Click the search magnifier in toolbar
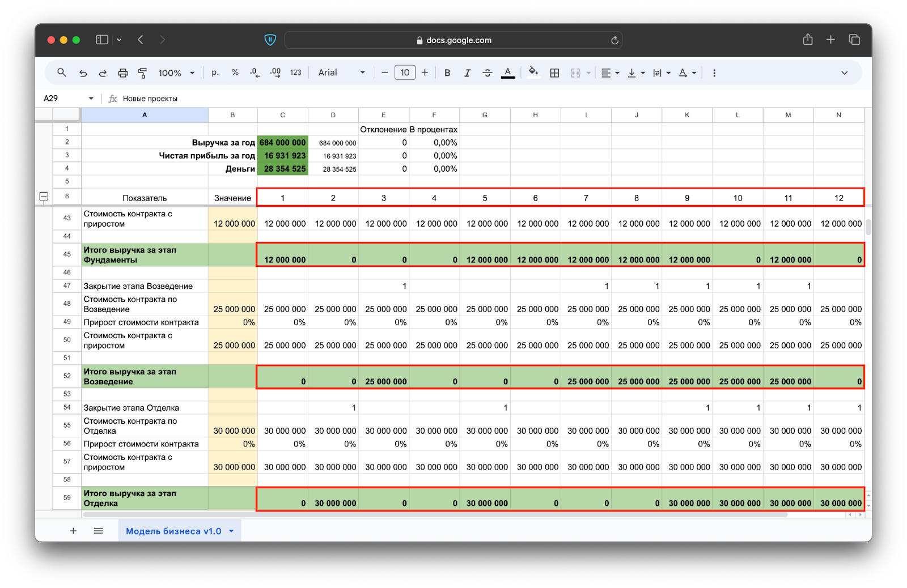This screenshot has width=907, height=588. click(62, 73)
